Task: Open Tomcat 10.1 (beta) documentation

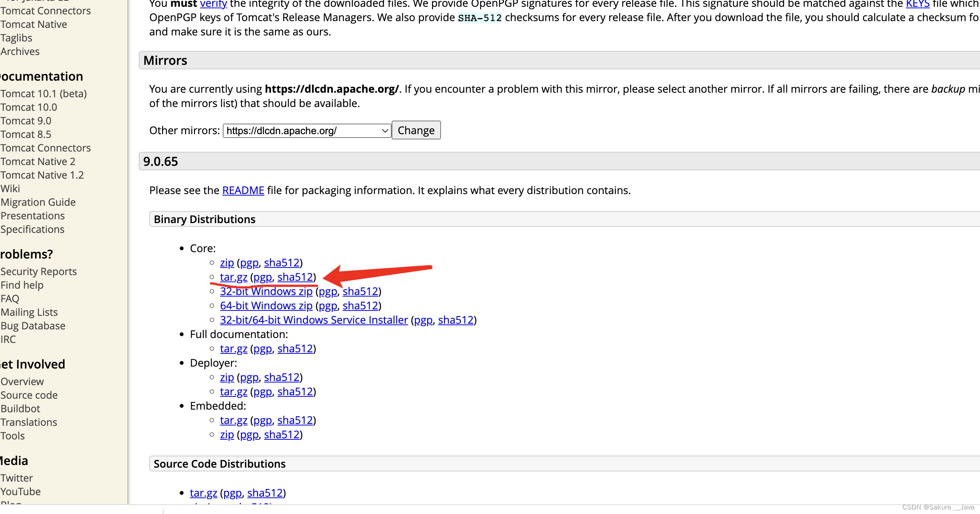Action: point(43,93)
